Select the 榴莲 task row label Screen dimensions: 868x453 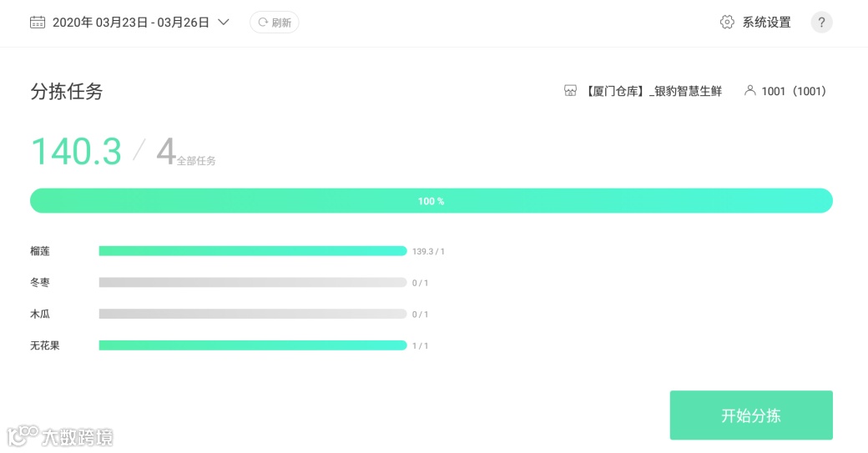click(x=40, y=251)
